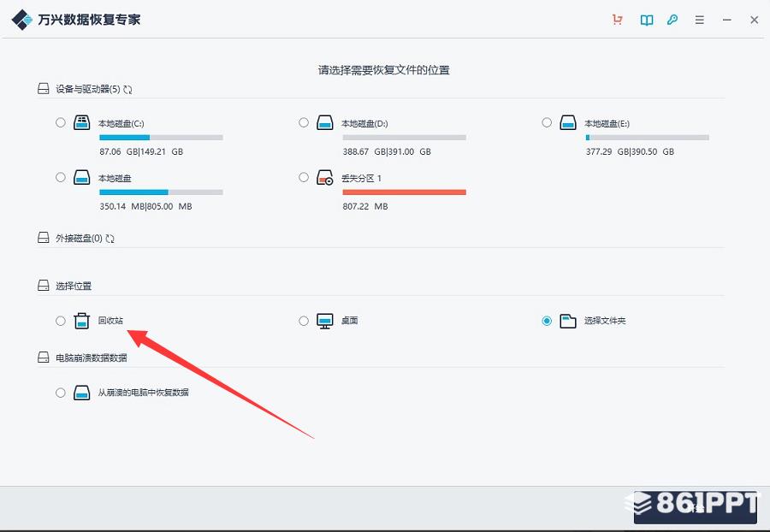The image size is (770, 532).
Task: Click the 电脑崩溃数据数据 heading
Action: click(x=92, y=358)
